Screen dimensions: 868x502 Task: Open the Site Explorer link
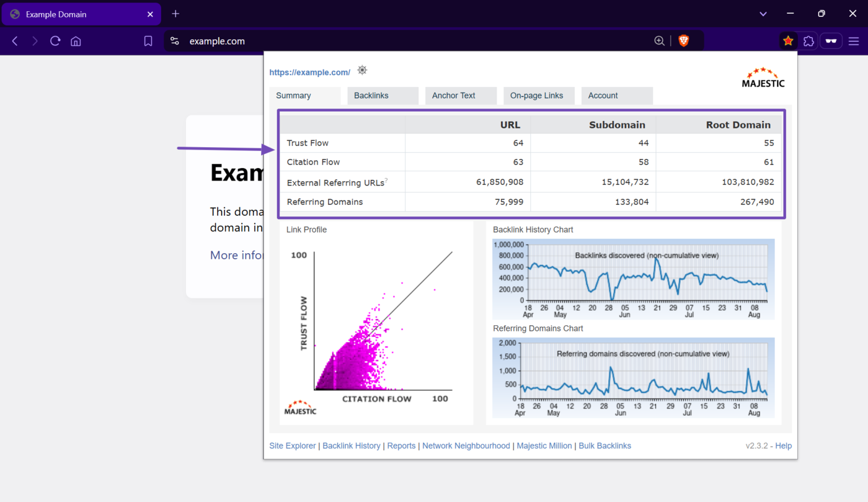292,446
